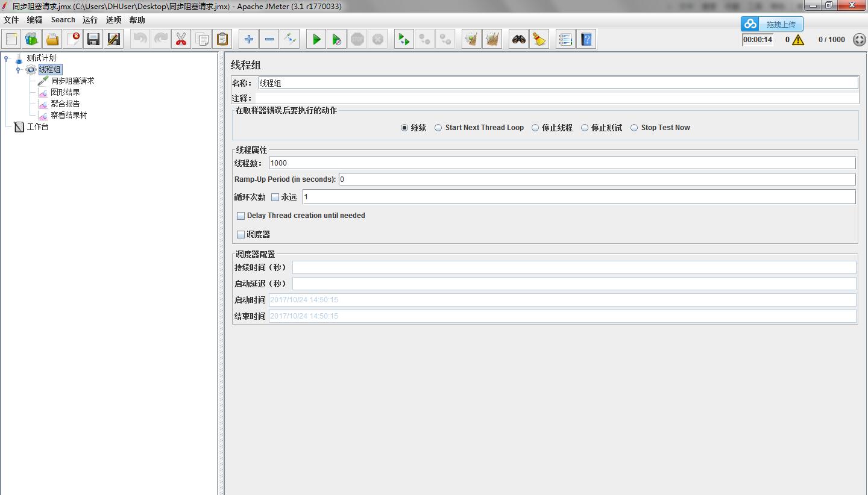This screenshot has width=868, height=495.
Task: Click the 持续时间（秒） input field
Action: [x=574, y=267]
